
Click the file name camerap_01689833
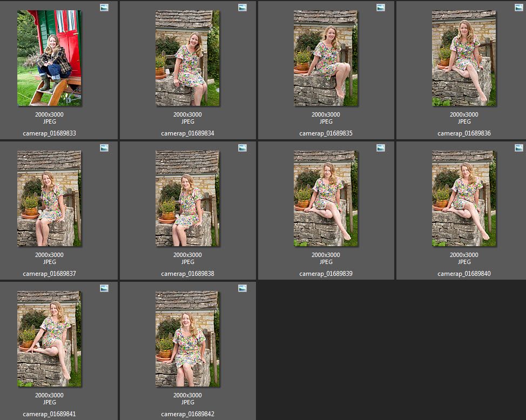point(49,133)
